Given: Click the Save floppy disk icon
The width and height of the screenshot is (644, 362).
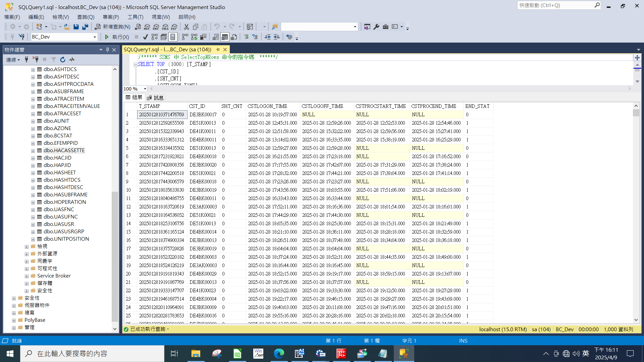Looking at the screenshot, I should pos(76,27).
